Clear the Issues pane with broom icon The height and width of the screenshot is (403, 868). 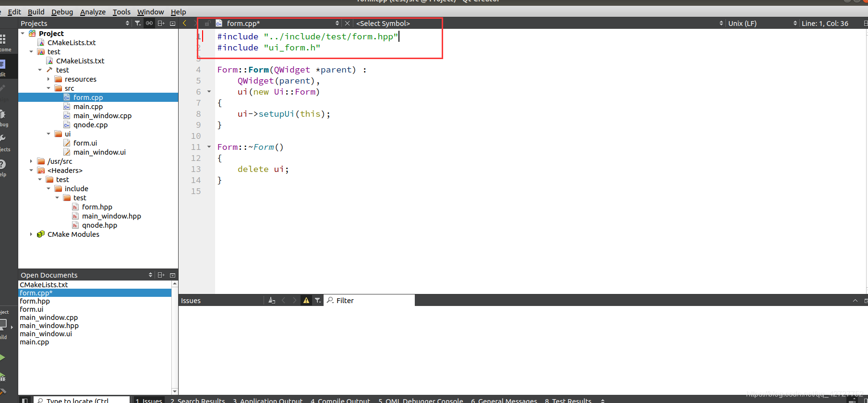272,300
